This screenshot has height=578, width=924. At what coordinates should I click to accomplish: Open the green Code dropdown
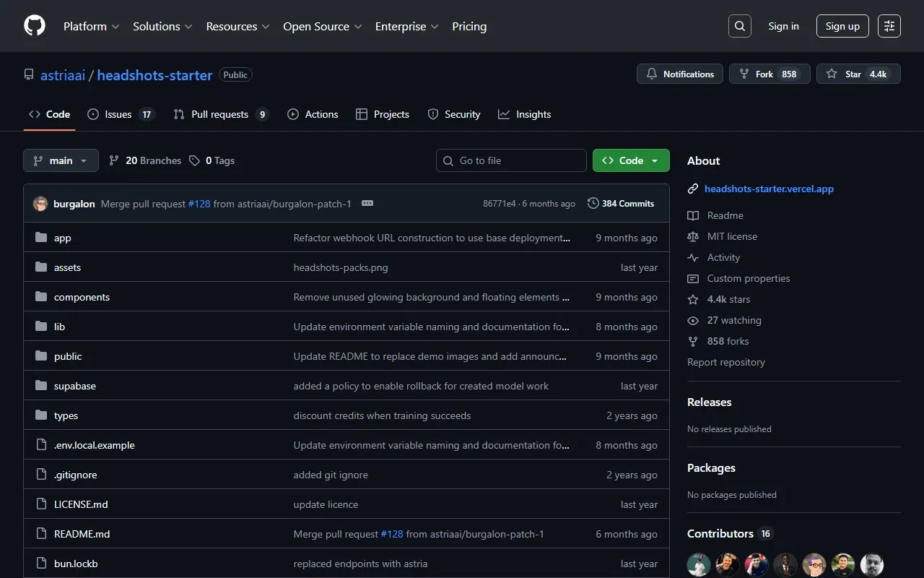pyautogui.click(x=630, y=160)
